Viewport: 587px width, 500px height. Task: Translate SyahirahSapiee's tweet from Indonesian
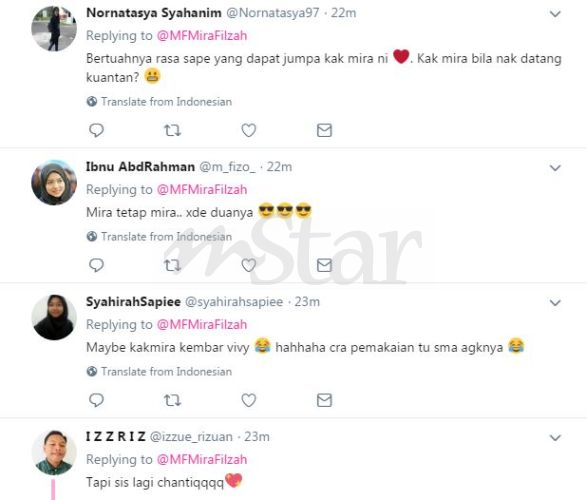(159, 372)
